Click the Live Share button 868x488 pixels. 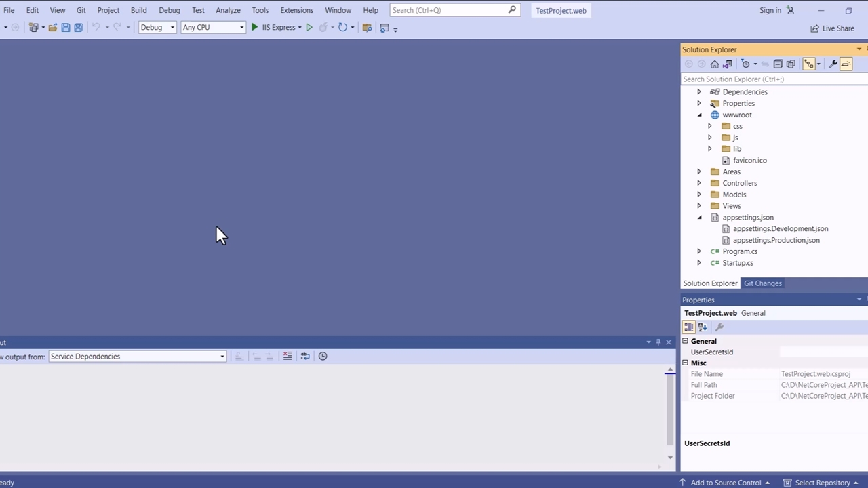832,28
